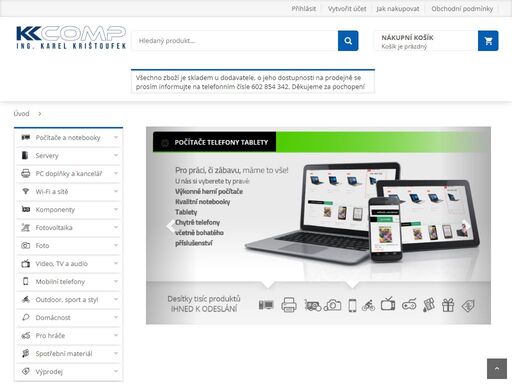
Task: Click the banner's mobile phone icon
Action: tap(352, 305)
